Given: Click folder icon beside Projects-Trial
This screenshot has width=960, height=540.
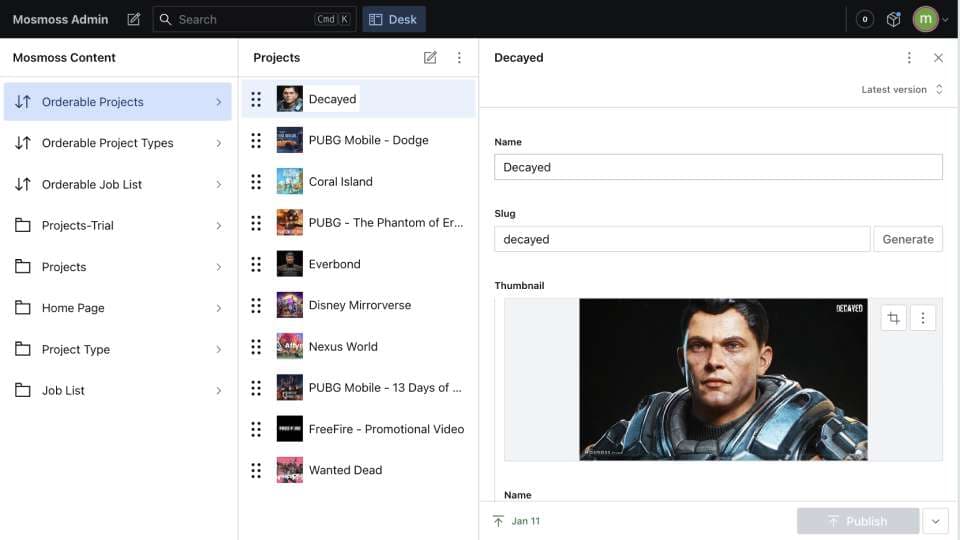Looking at the screenshot, I should (23, 225).
